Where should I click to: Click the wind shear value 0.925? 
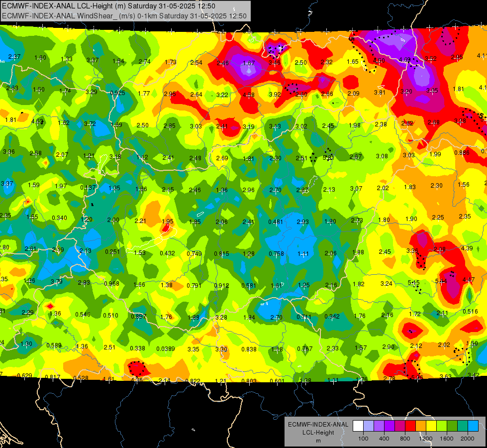118,93
